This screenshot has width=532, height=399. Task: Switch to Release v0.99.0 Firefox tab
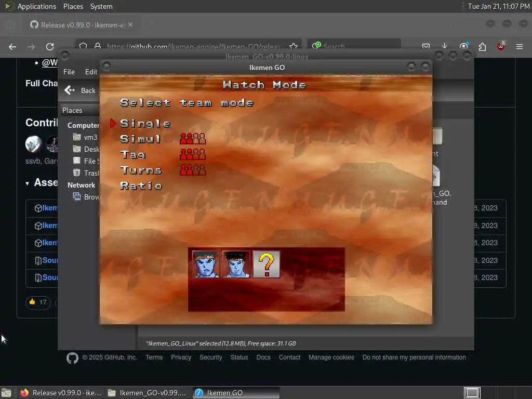pos(82,25)
